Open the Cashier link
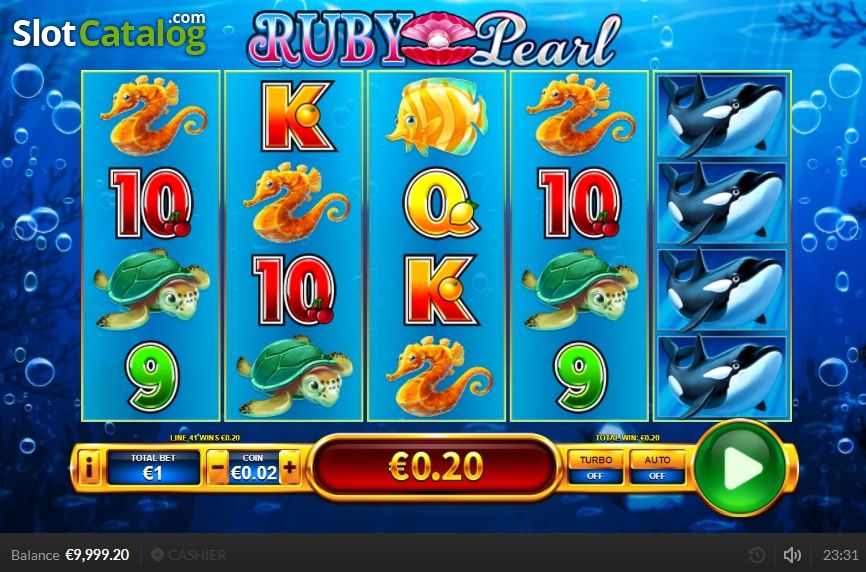866x572 pixels. (x=189, y=554)
